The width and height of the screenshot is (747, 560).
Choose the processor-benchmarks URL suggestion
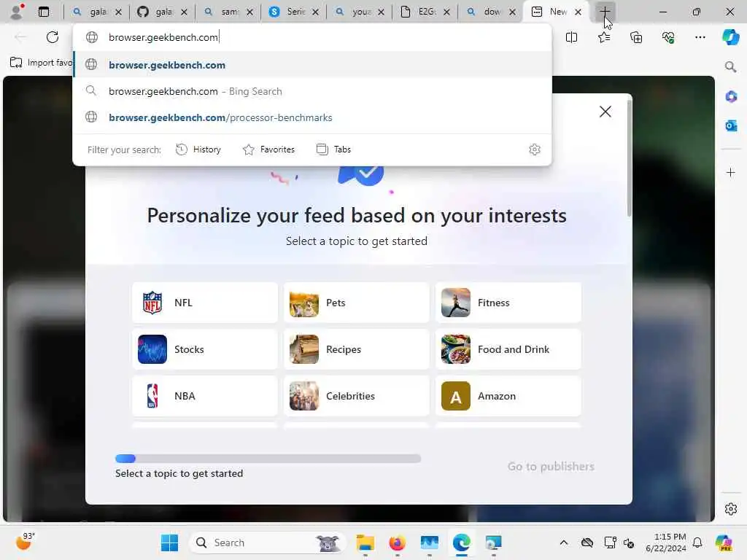click(x=312, y=117)
